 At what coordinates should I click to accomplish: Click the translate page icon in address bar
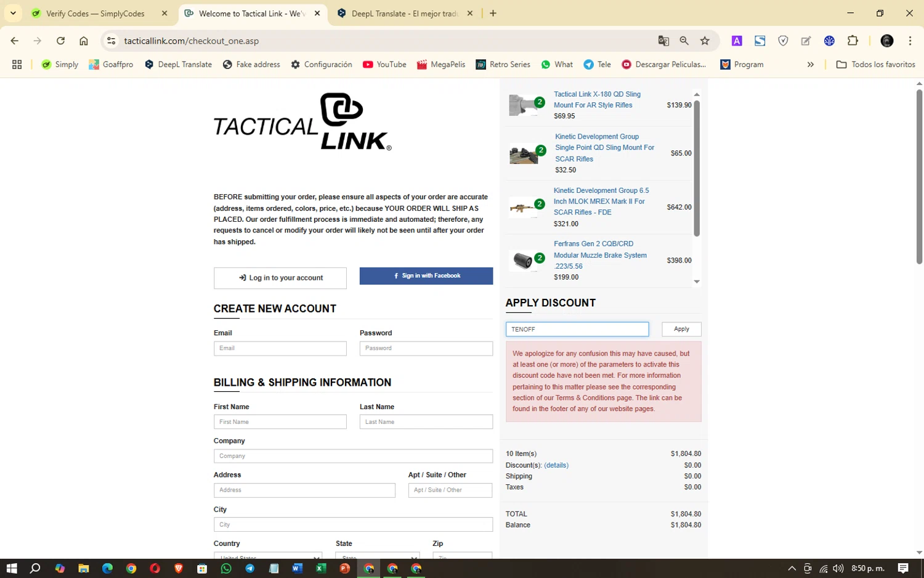tap(663, 41)
